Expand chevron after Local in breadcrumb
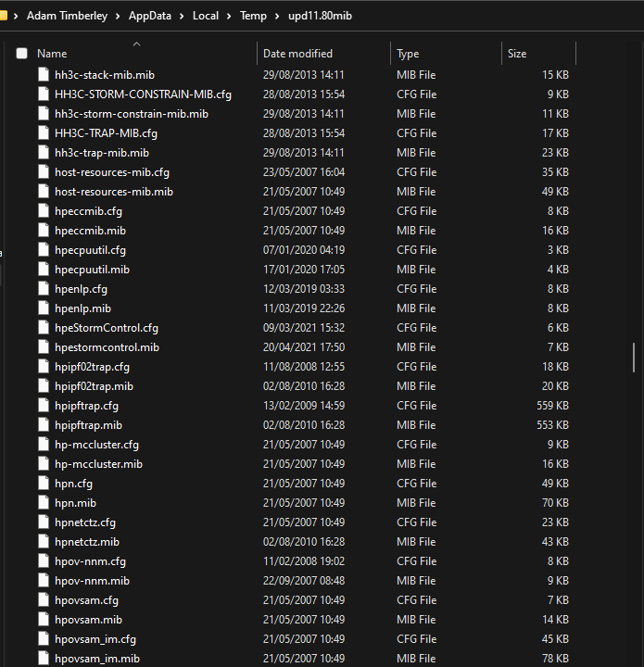This screenshot has height=667, width=644. coord(229,16)
